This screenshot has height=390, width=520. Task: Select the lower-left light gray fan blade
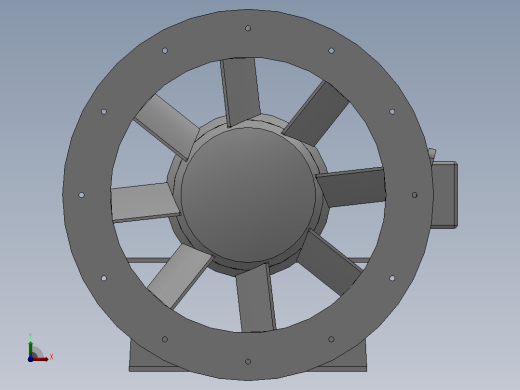180,276
